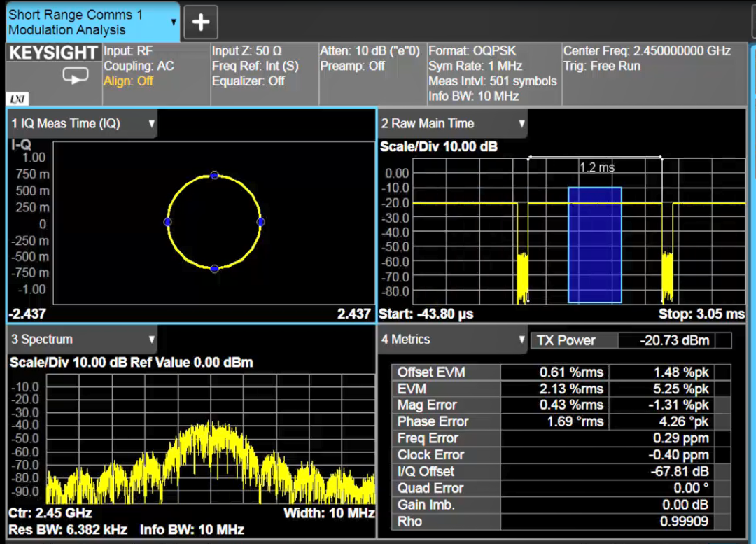Click the plus icon to add a screen

201,22
